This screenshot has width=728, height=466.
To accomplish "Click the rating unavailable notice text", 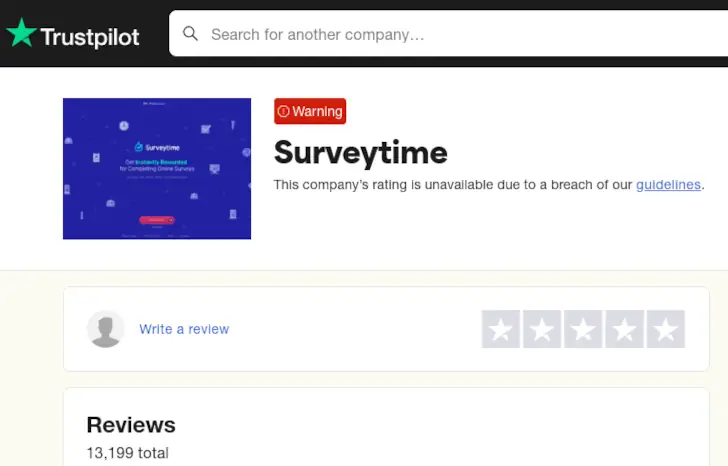I will tap(450, 184).
